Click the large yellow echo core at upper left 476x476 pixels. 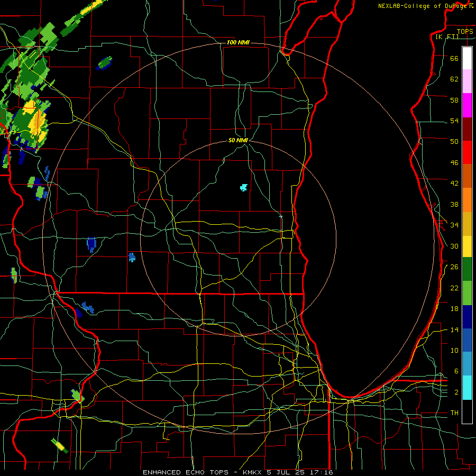coord(36,122)
